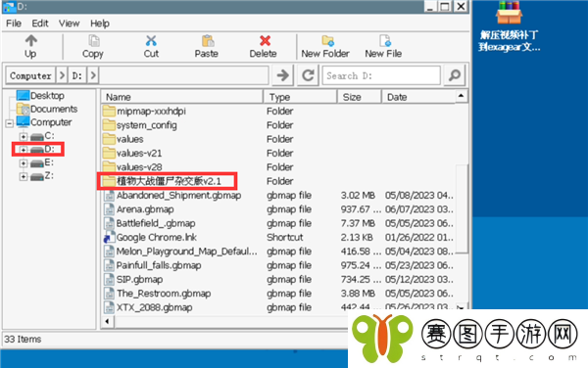Select Computer in the tree panel

pos(51,122)
